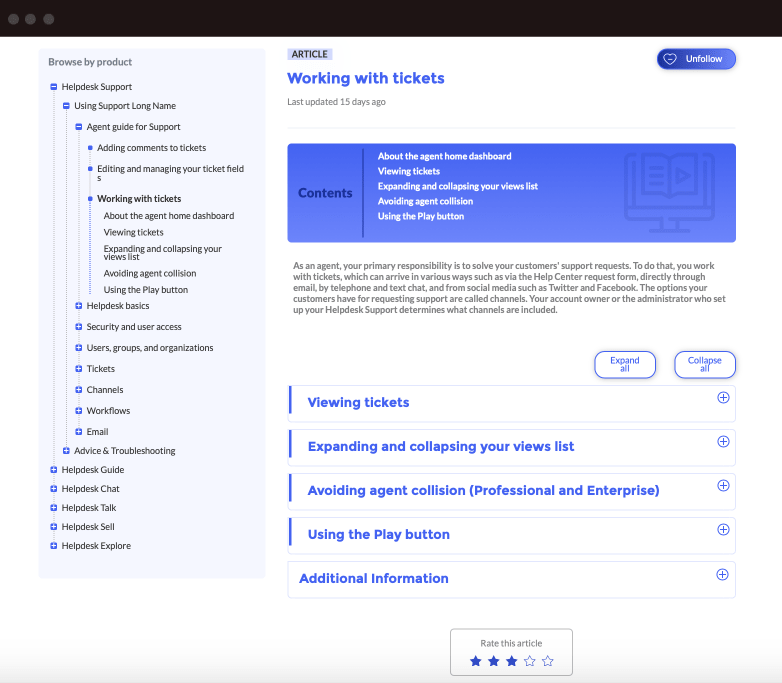
Task: Jump to Viewing tickets from Contents box
Action: (408, 171)
